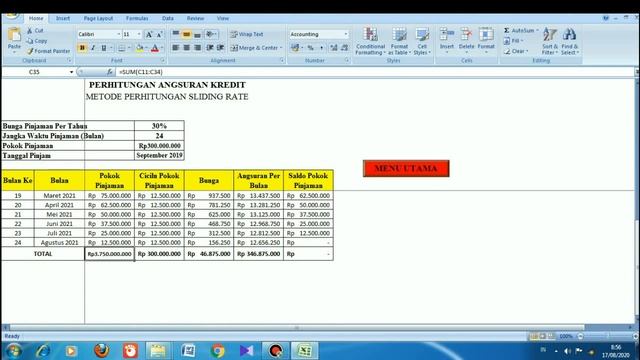Open the Calibri font name dropdown

coord(118,34)
